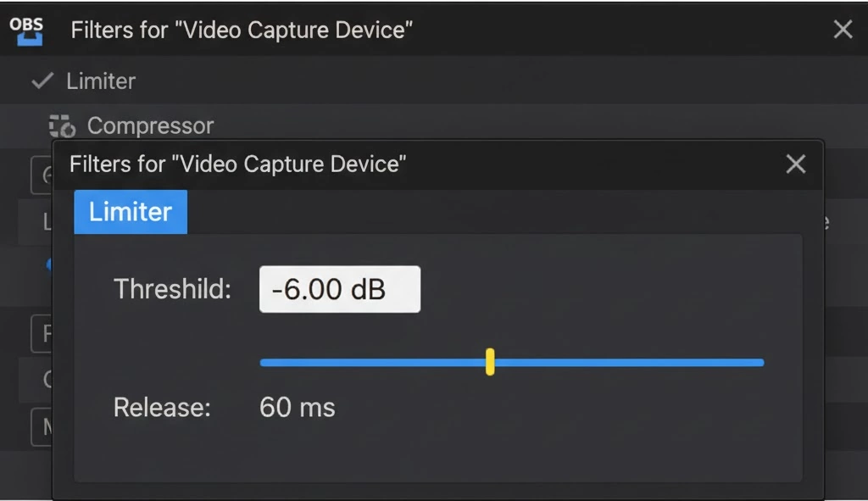This screenshot has width=868, height=501.
Task: Click the partially hidden F button
Action: (x=42, y=334)
